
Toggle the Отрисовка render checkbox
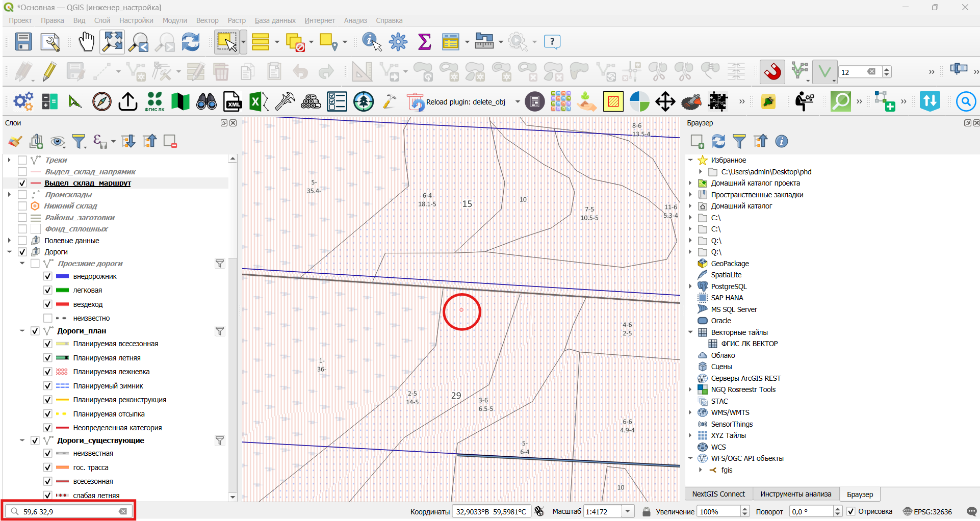click(x=850, y=511)
